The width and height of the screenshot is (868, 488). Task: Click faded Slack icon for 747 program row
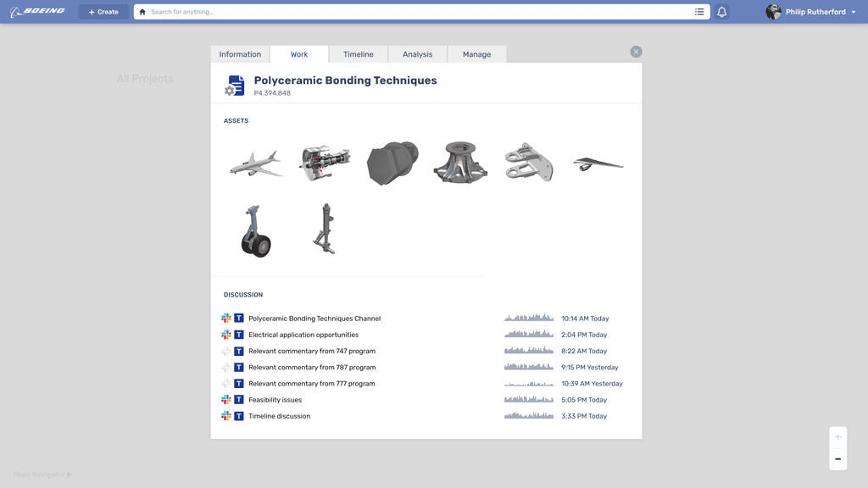coord(225,352)
